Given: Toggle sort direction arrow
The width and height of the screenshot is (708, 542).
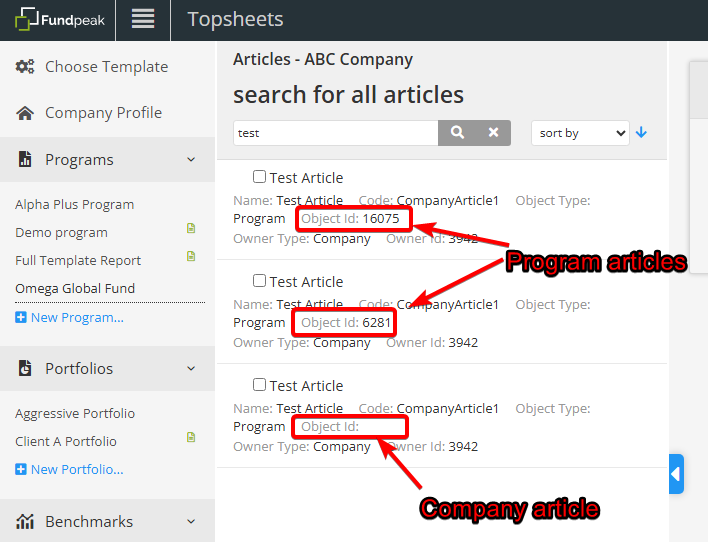Looking at the screenshot, I should tap(642, 133).
